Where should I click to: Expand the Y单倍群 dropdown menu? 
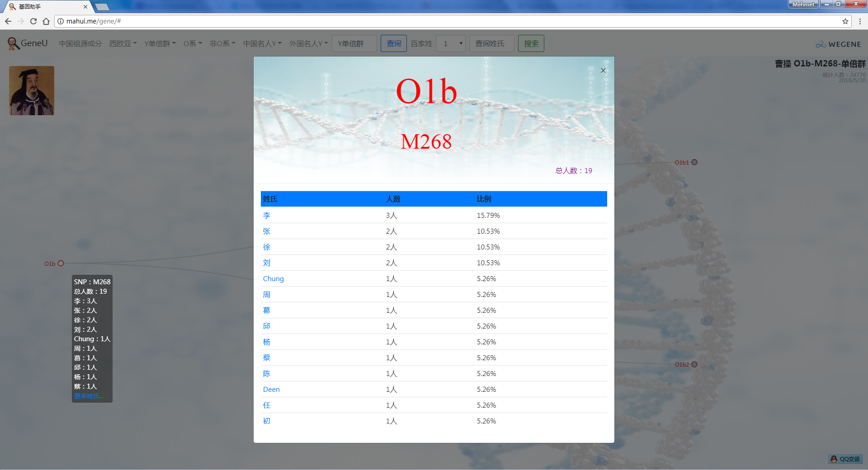click(160, 44)
